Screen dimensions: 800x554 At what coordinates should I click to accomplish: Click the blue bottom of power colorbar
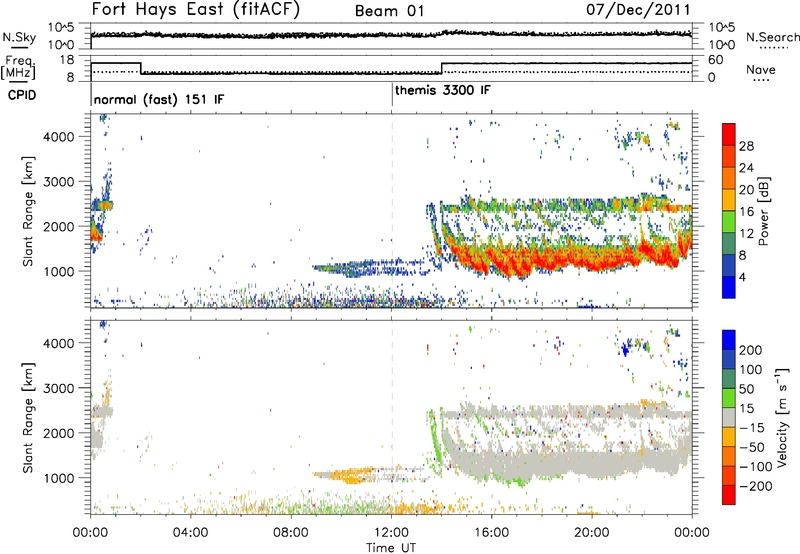pyautogui.click(x=729, y=287)
